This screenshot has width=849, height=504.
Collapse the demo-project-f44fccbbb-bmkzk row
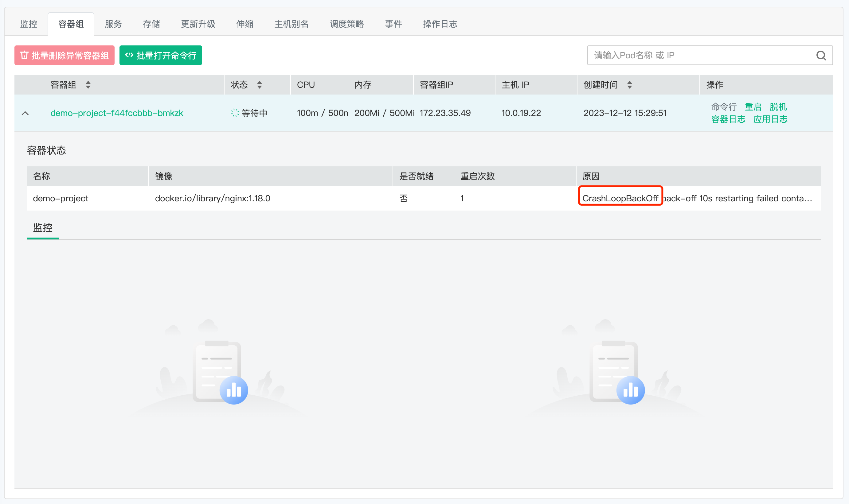(x=25, y=113)
